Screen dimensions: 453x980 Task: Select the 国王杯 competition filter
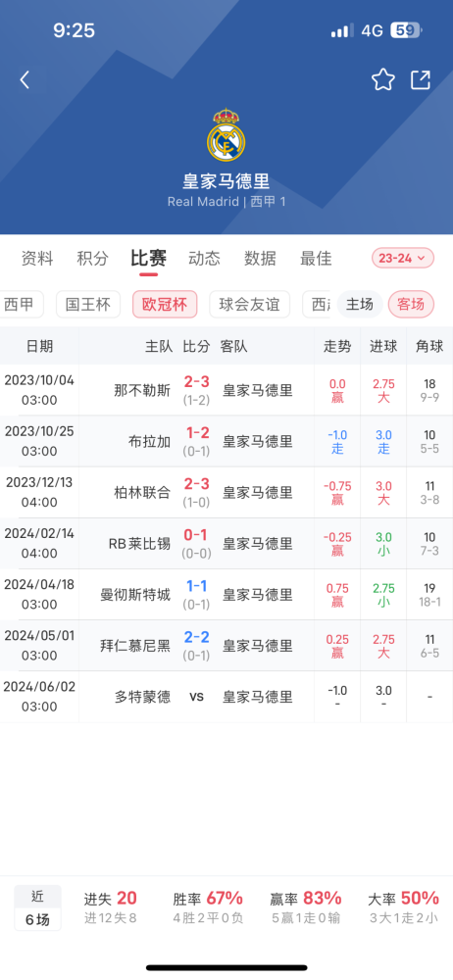click(88, 305)
